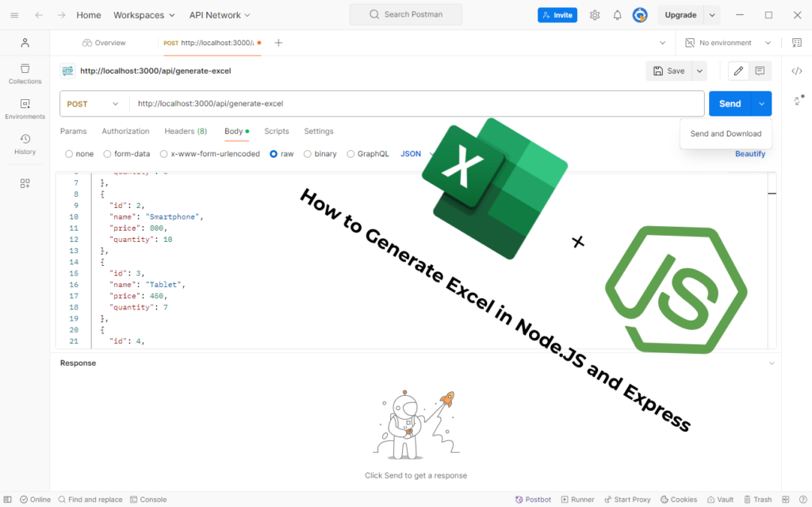Open Console in status bar
The image size is (812, 507).
148,499
